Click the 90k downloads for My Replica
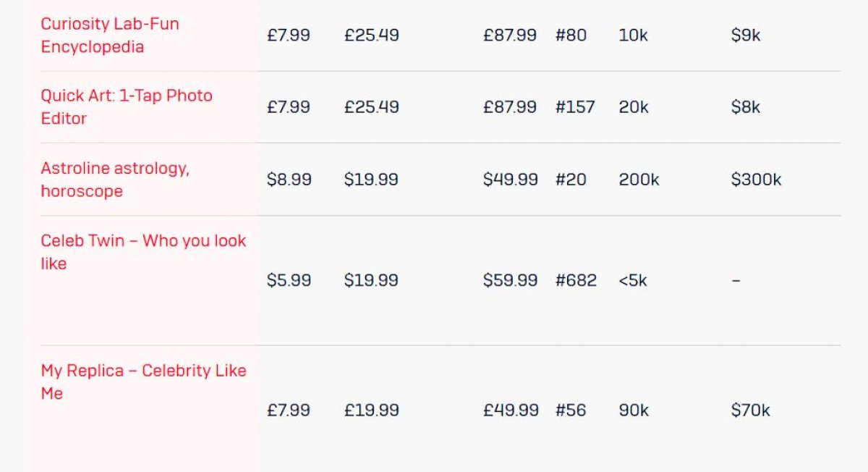The height and width of the screenshot is (472, 868). [634, 410]
